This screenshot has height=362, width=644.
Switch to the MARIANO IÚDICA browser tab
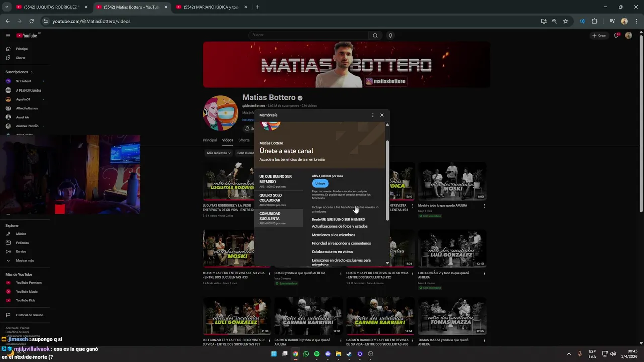pyautogui.click(x=211, y=7)
